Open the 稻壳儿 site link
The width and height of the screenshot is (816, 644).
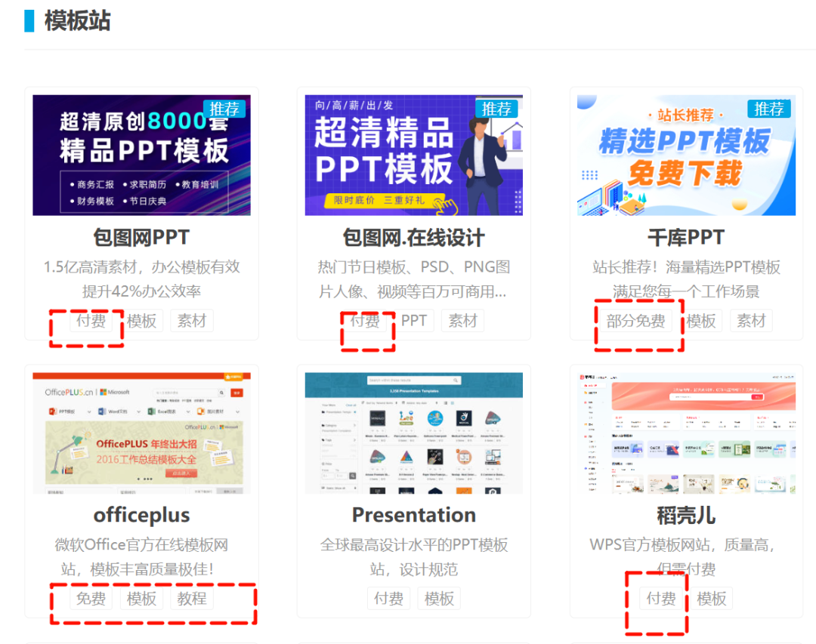coord(686,515)
